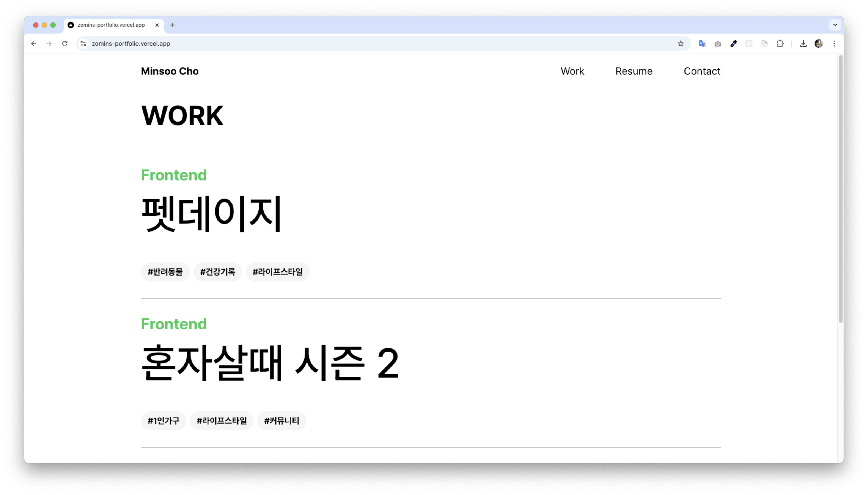Click the WORK page heading
The height and width of the screenshot is (495, 868).
(x=182, y=116)
